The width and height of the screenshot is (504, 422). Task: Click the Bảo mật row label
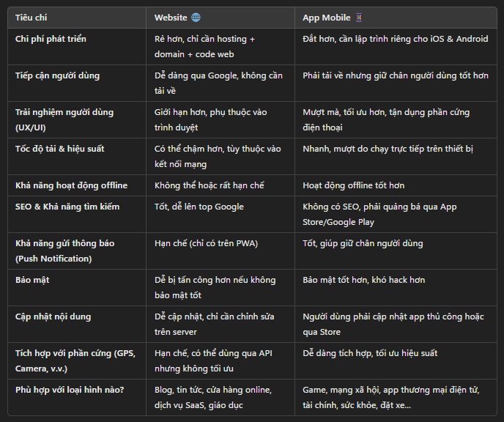point(32,280)
